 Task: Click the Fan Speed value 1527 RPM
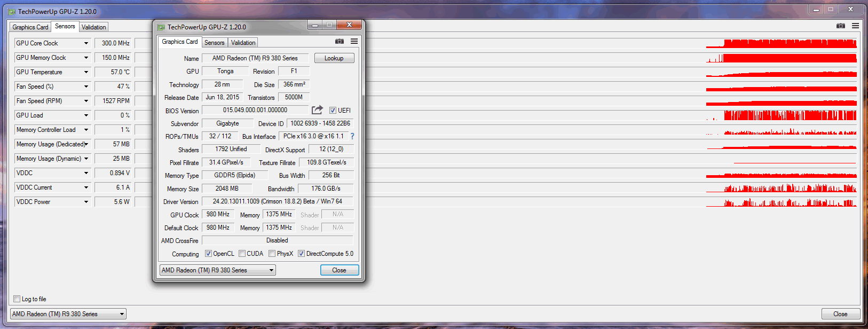[x=113, y=101]
